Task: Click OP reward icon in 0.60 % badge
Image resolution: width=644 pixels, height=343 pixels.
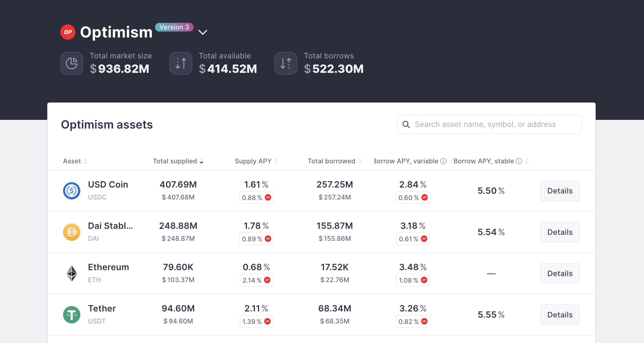Action: tap(425, 197)
